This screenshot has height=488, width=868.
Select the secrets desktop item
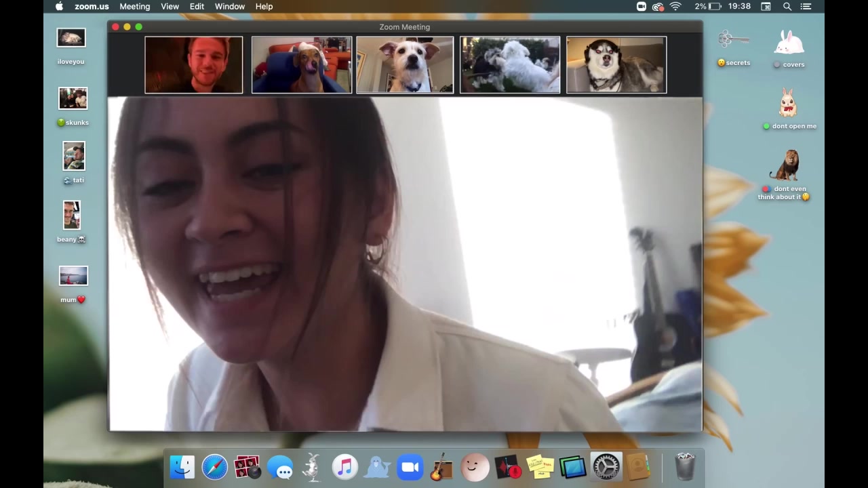[x=733, y=47]
